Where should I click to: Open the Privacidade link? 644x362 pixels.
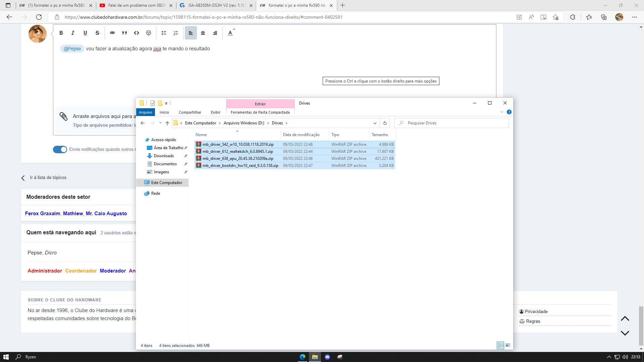click(533, 311)
